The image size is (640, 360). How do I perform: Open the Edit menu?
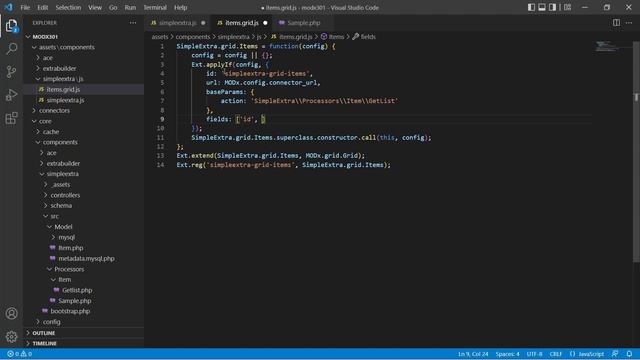(x=42, y=7)
